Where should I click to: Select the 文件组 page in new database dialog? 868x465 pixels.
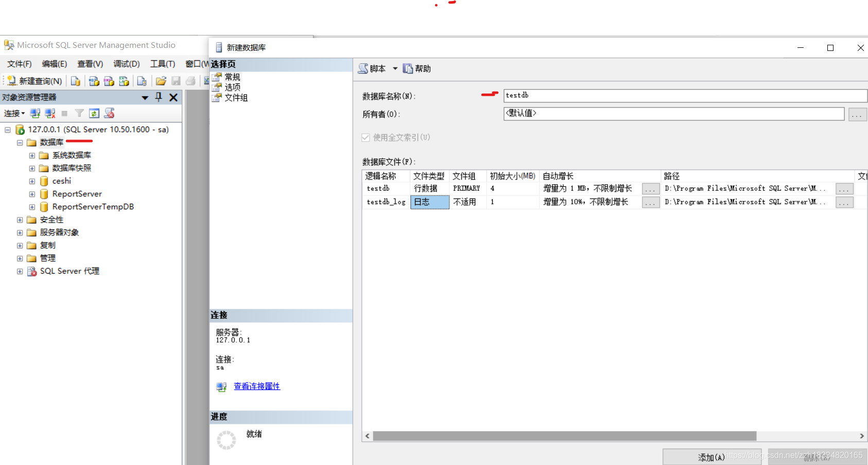point(236,98)
